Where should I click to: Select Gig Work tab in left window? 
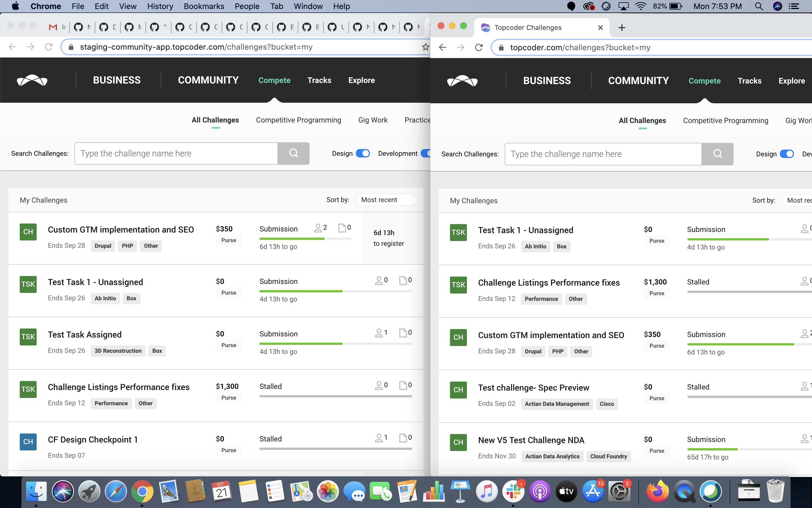click(x=373, y=120)
